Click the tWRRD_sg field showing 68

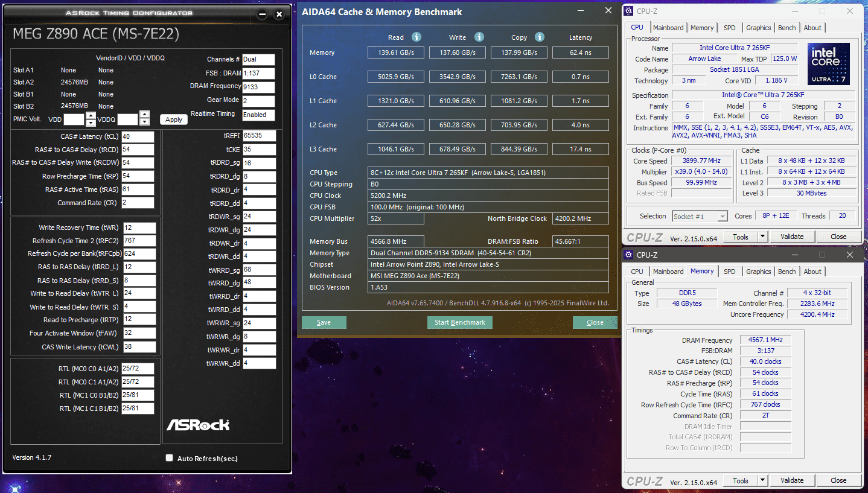pyautogui.click(x=259, y=270)
